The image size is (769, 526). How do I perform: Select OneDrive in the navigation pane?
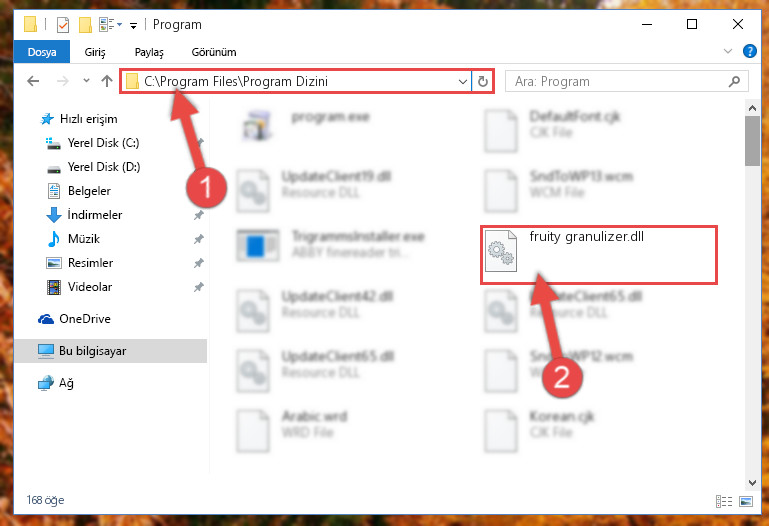tap(85, 319)
